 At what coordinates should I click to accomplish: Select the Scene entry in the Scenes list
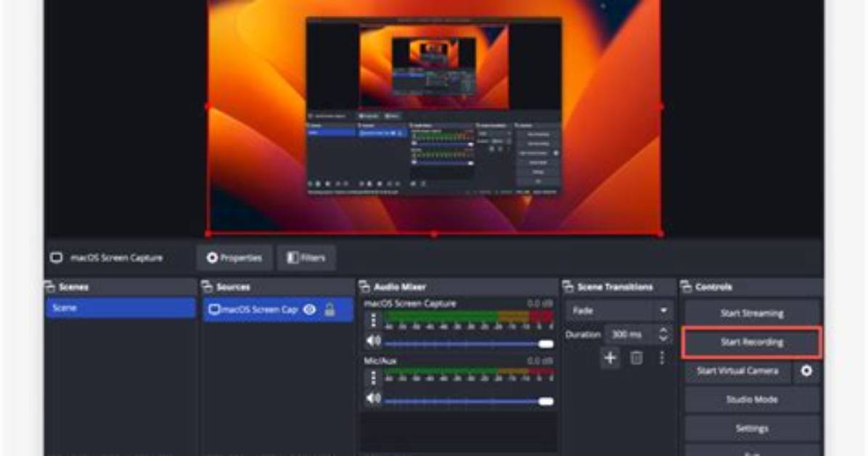coord(120,308)
